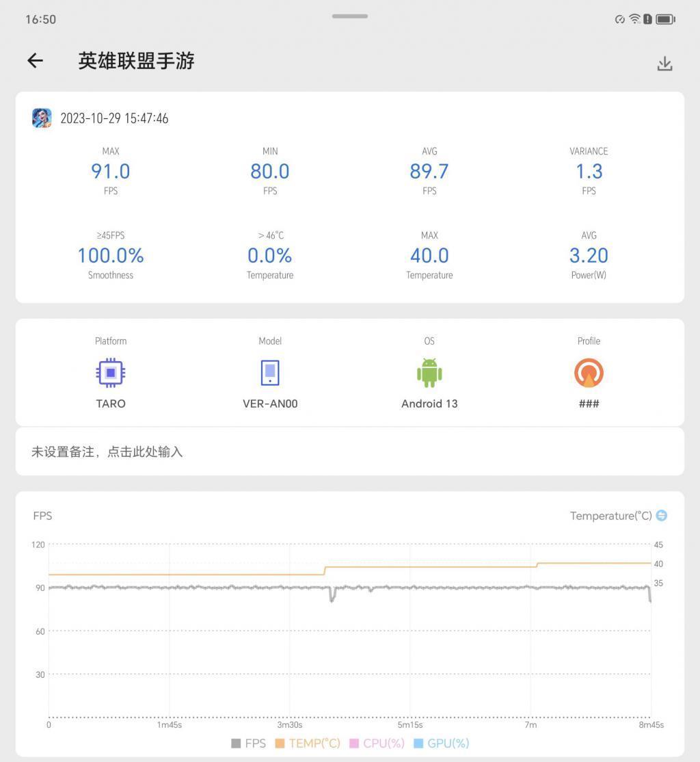
Task: Tap the timestamp 2023-10-29 15:47:46
Action: click(114, 118)
